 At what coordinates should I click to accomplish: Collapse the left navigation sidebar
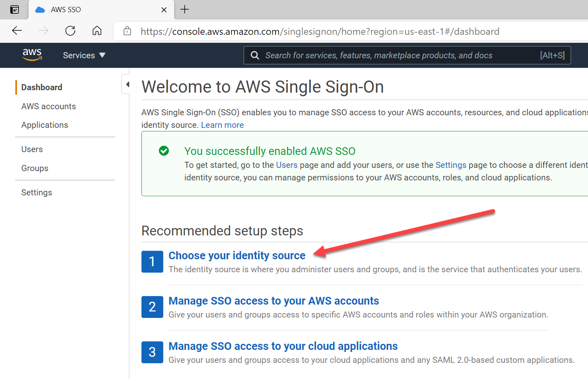pyautogui.click(x=126, y=85)
